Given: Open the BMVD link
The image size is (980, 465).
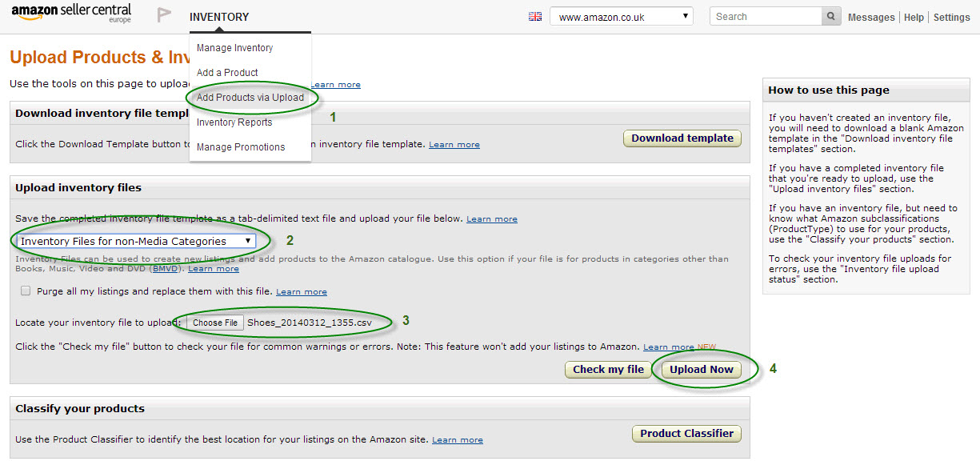Looking at the screenshot, I should pyautogui.click(x=166, y=269).
